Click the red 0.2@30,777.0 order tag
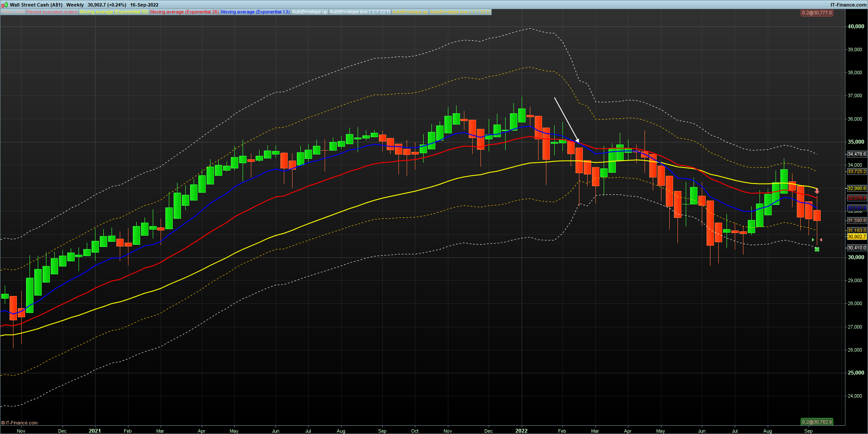Viewport: 868px width, 434px height. click(x=817, y=13)
